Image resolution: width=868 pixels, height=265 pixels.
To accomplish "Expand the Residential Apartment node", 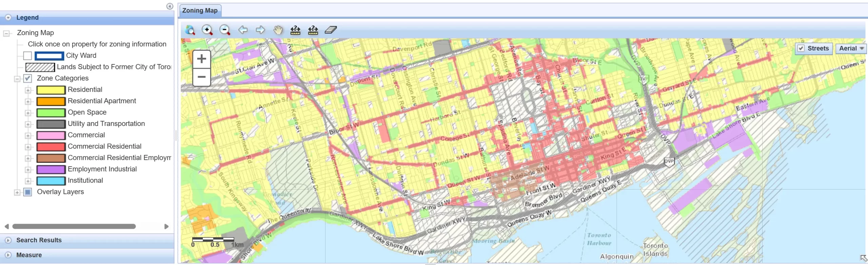I will point(28,101).
